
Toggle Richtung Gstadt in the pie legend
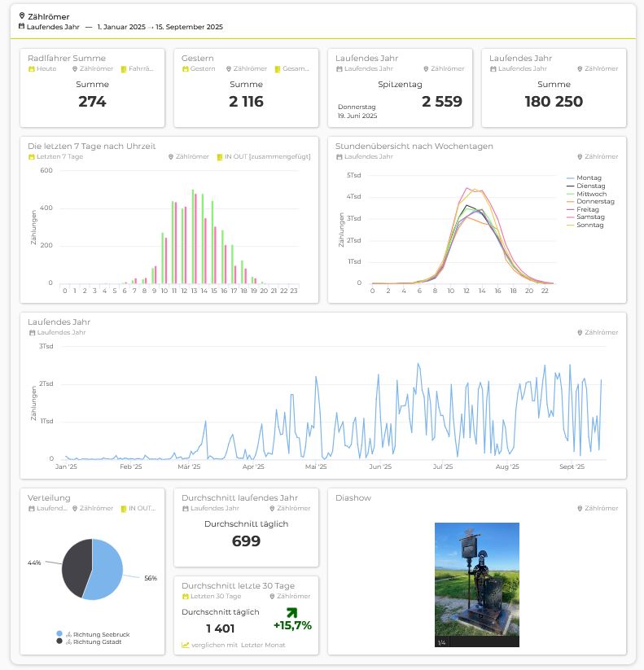click(94, 642)
